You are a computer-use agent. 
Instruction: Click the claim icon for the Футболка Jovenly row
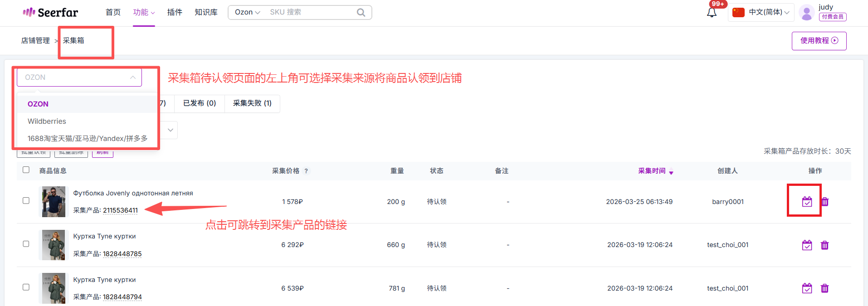[x=807, y=202]
